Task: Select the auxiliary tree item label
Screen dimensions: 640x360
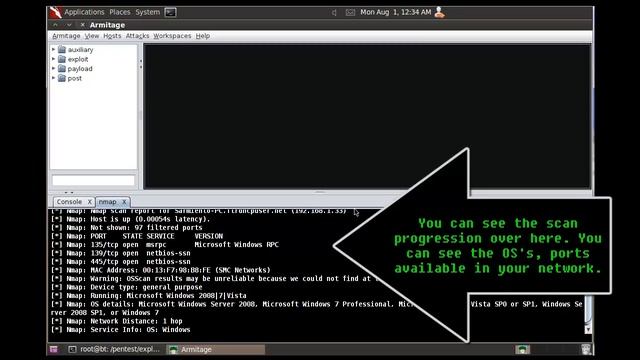Action: pyautogui.click(x=80, y=49)
